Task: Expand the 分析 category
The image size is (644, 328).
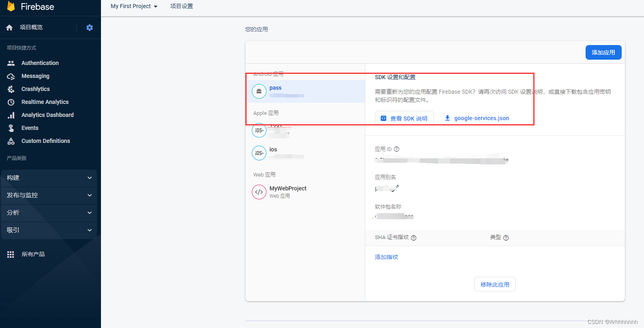Action: pos(49,213)
